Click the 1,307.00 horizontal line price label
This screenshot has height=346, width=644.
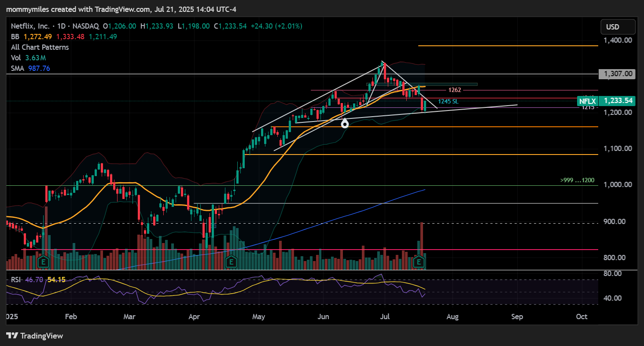tap(617, 74)
